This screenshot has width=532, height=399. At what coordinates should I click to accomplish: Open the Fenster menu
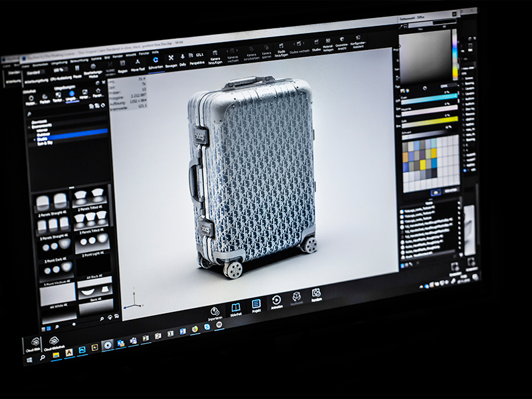coord(144,53)
